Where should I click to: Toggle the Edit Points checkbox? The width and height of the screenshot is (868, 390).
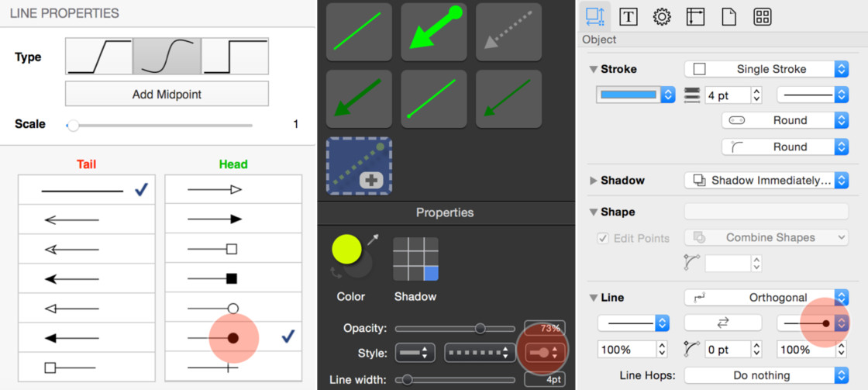point(603,238)
